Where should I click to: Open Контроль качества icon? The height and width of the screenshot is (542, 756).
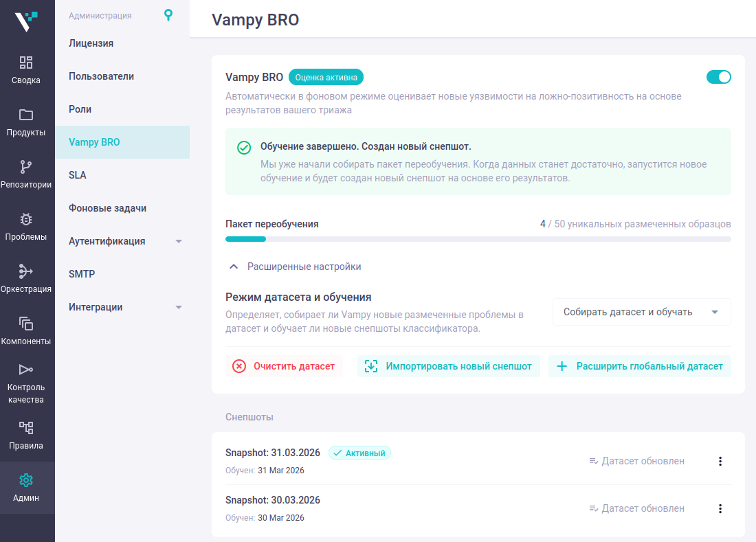[26, 370]
